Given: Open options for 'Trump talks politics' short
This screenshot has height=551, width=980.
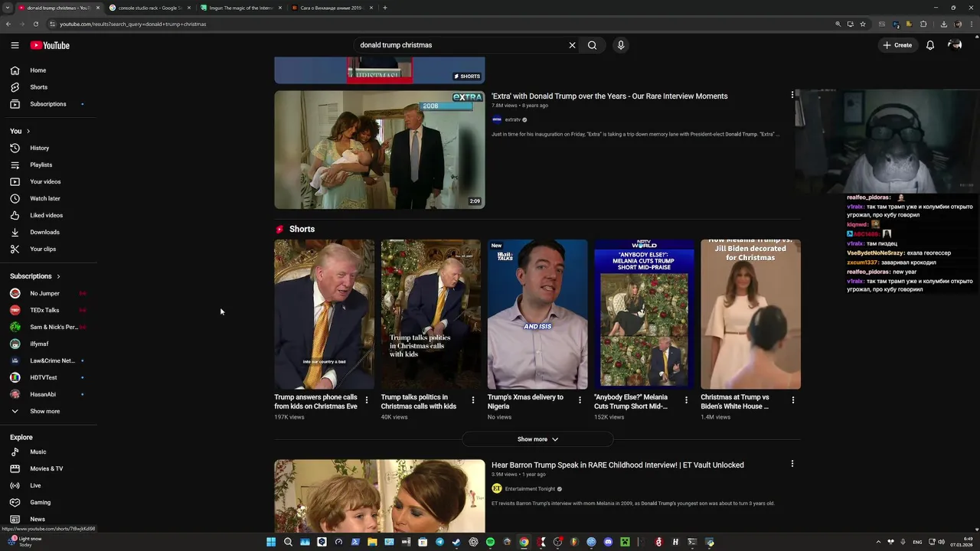Looking at the screenshot, I should point(473,399).
